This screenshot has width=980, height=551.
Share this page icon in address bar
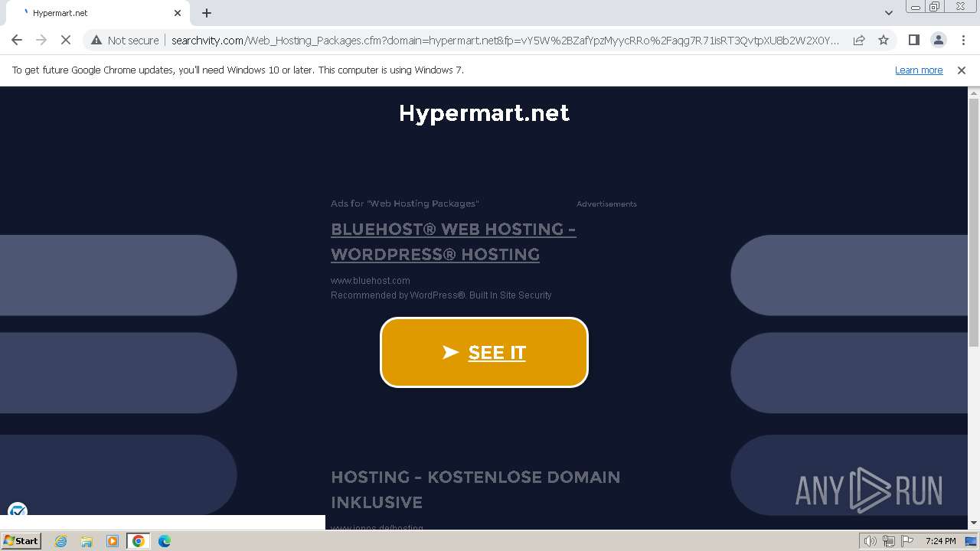click(859, 41)
